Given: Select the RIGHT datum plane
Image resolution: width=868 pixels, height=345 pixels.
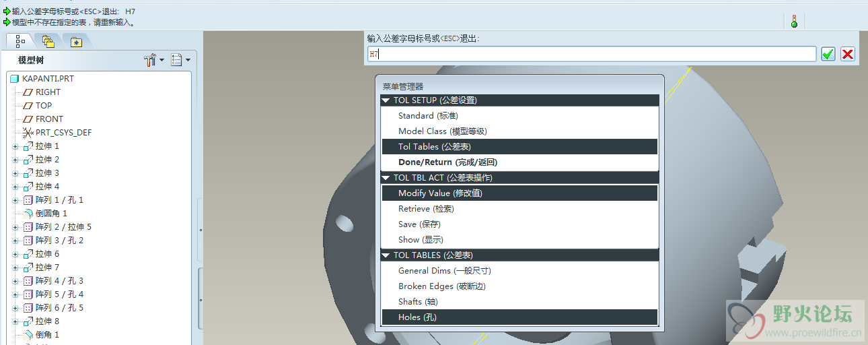Looking at the screenshot, I should click(48, 92).
